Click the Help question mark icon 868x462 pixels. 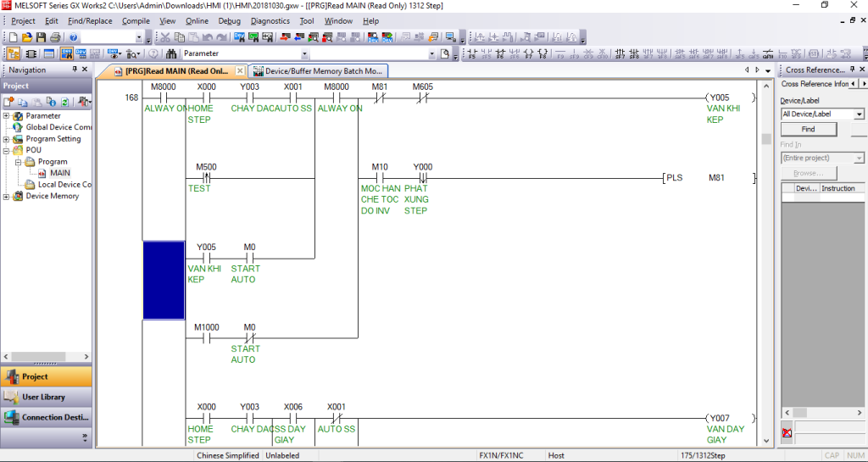click(x=75, y=37)
